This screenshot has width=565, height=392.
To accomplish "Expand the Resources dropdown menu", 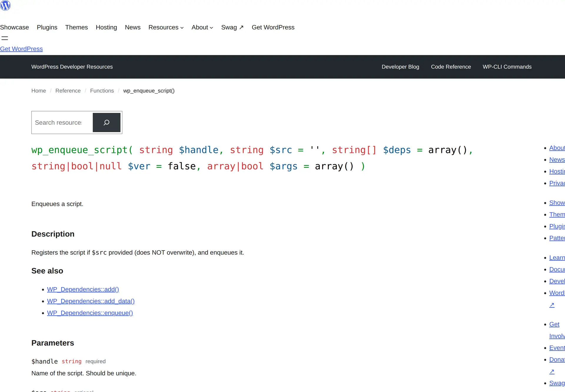I will [x=166, y=27].
